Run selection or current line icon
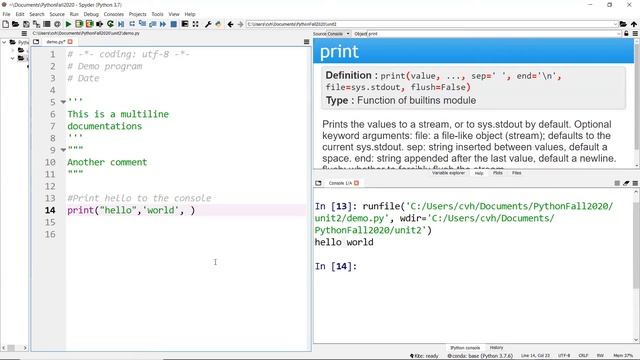 [x=100, y=24]
